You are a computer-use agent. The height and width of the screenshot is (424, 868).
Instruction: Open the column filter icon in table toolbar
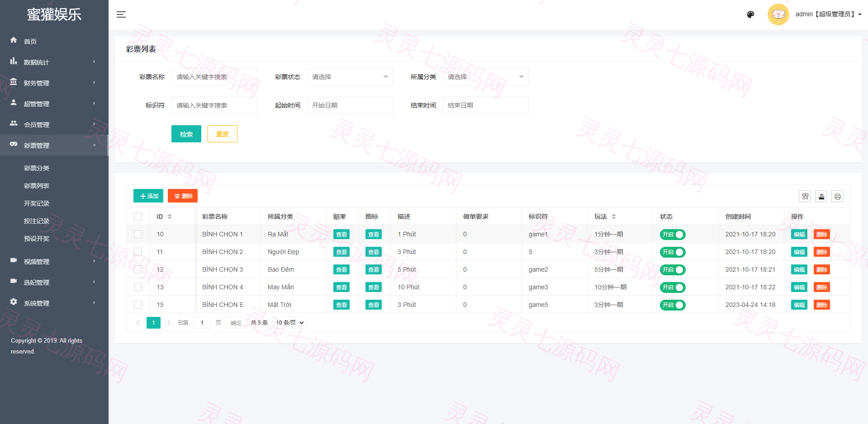point(805,197)
